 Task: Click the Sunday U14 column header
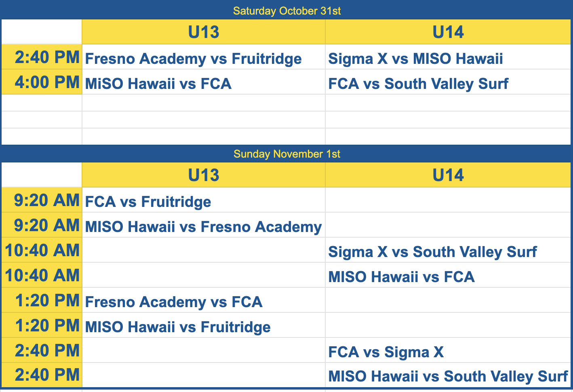coord(448,175)
